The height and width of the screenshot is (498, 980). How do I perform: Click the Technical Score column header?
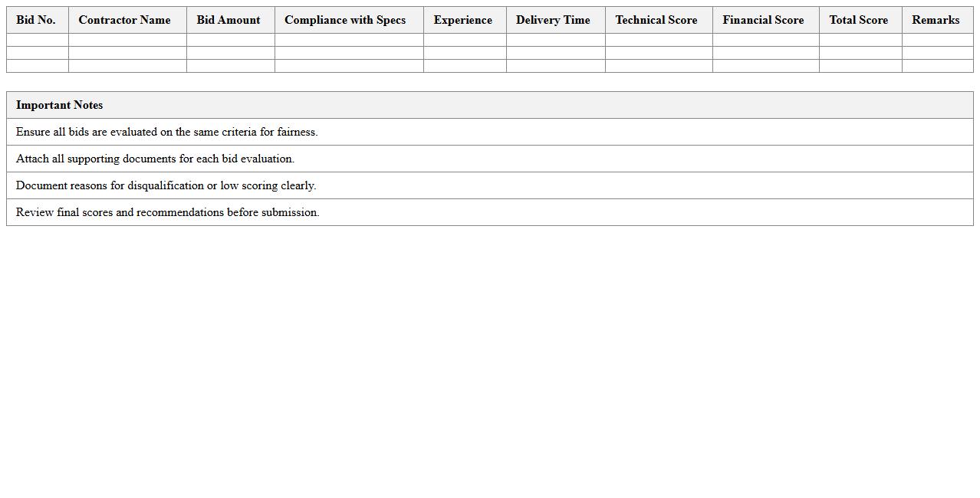(x=656, y=20)
